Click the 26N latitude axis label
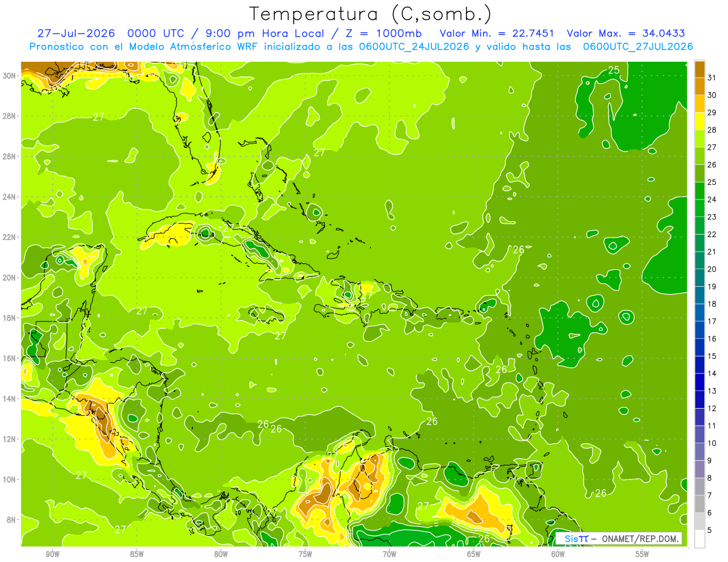 [x=10, y=156]
